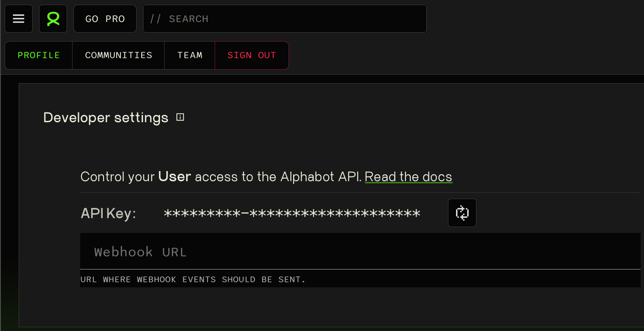Image resolution: width=644 pixels, height=331 pixels.
Task: Select the masked API key value
Action: point(292,213)
